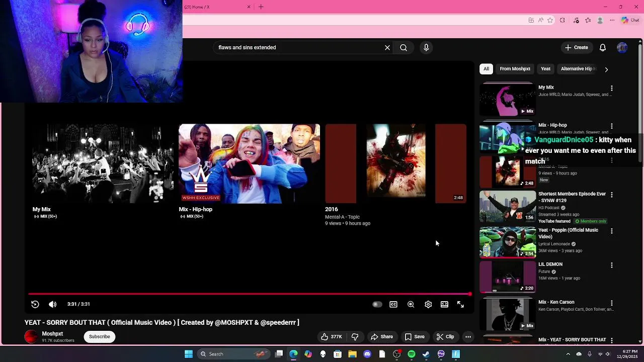This screenshot has height=362, width=644.
Task: Click the magnifier icon in the player controls
Action: pyautogui.click(x=411, y=304)
